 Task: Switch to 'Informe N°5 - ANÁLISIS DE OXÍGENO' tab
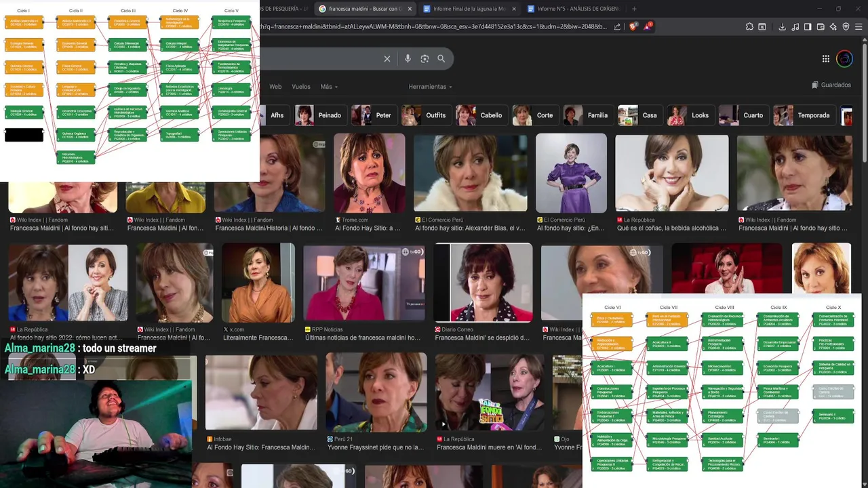573,9
